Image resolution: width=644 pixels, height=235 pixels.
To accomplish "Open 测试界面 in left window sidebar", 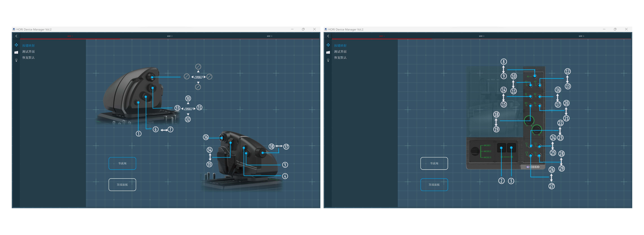I will pos(28,52).
